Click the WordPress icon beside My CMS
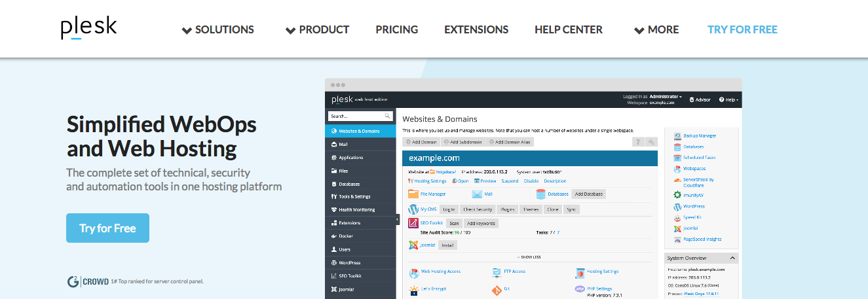The image size is (868, 299). (x=413, y=209)
